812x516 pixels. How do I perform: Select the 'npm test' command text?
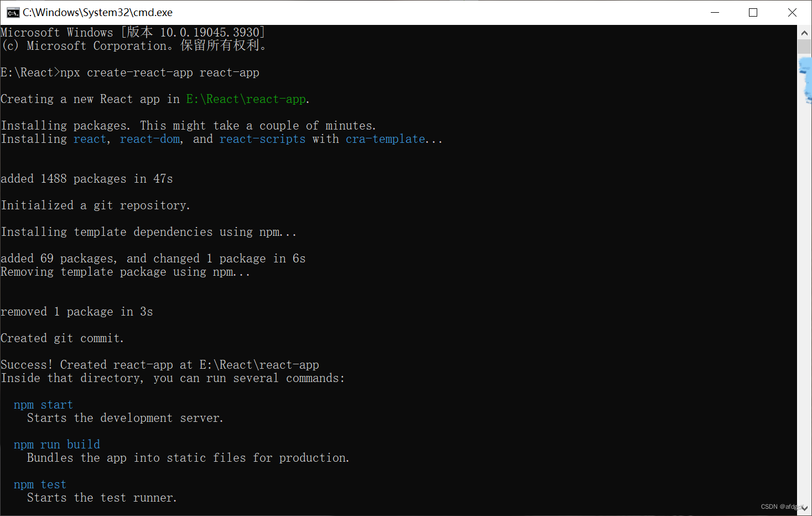[40, 484]
